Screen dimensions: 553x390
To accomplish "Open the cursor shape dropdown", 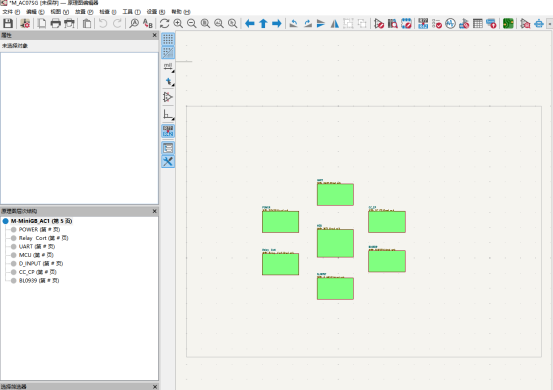I will coord(168,81).
